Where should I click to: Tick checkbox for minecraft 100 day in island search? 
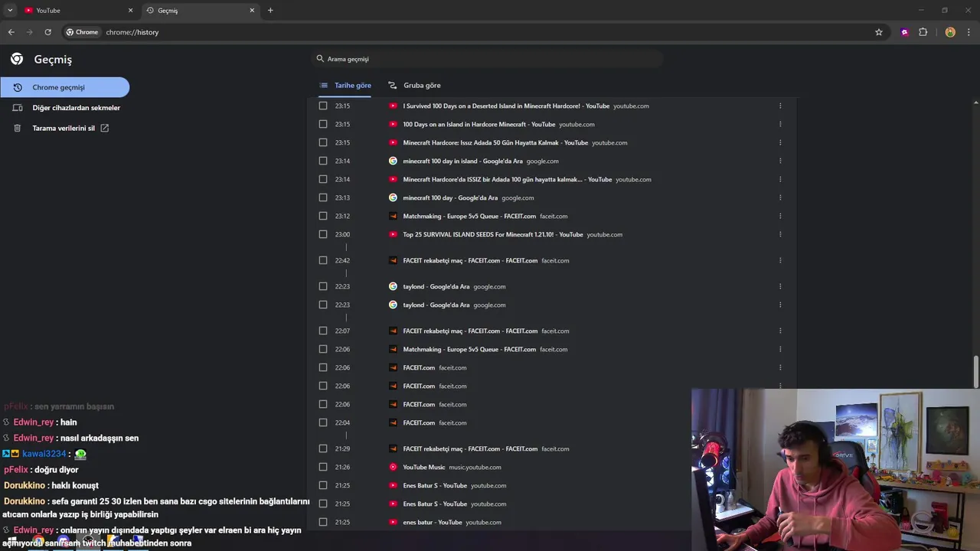tap(323, 161)
